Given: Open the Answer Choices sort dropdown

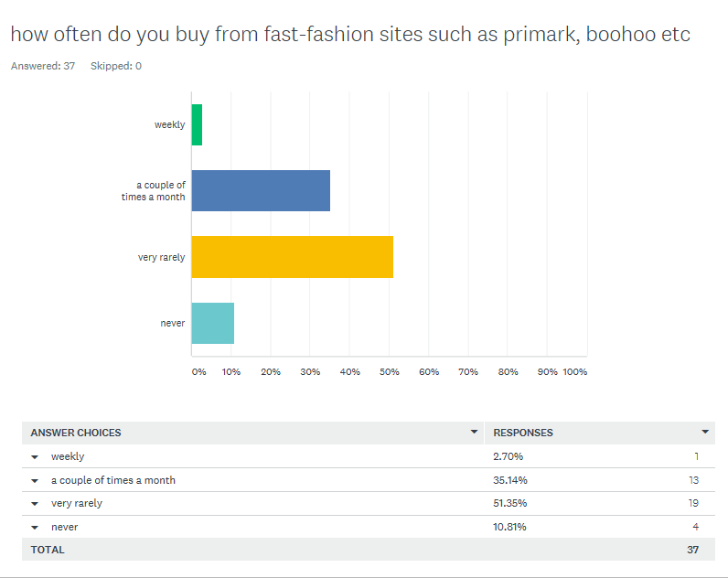Looking at the screenshot, I should coord(474,432).
